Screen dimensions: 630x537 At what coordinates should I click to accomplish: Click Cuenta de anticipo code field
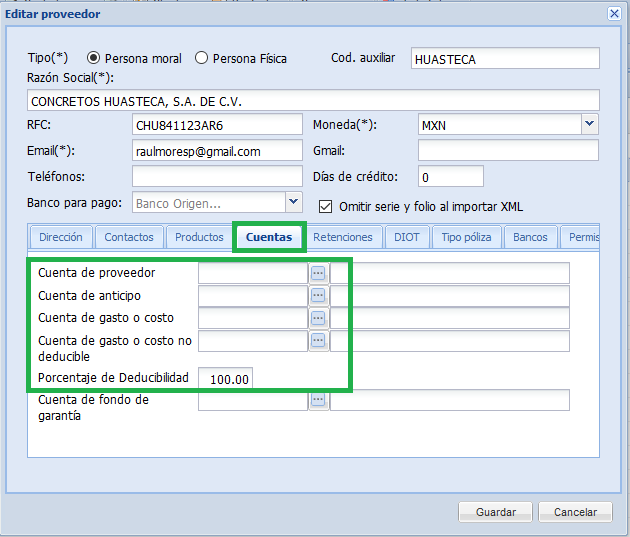pyautogui.click(x=253, y=296)
